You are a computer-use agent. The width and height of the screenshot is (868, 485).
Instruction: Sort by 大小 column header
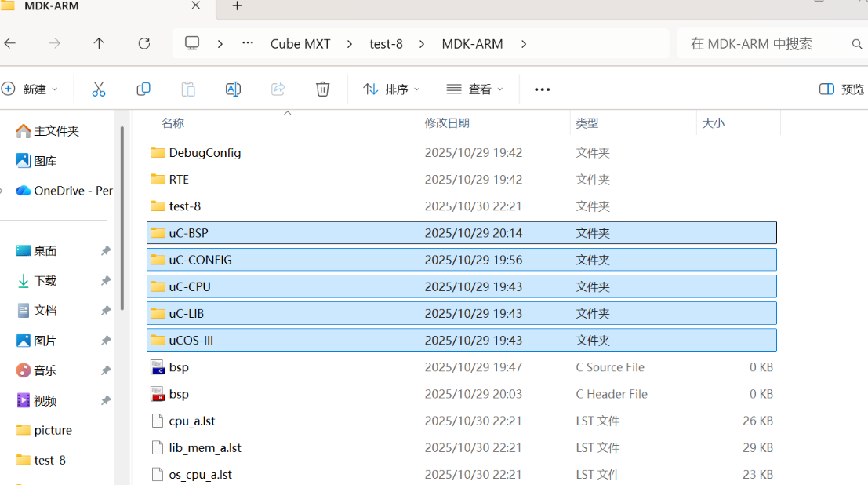713,123
